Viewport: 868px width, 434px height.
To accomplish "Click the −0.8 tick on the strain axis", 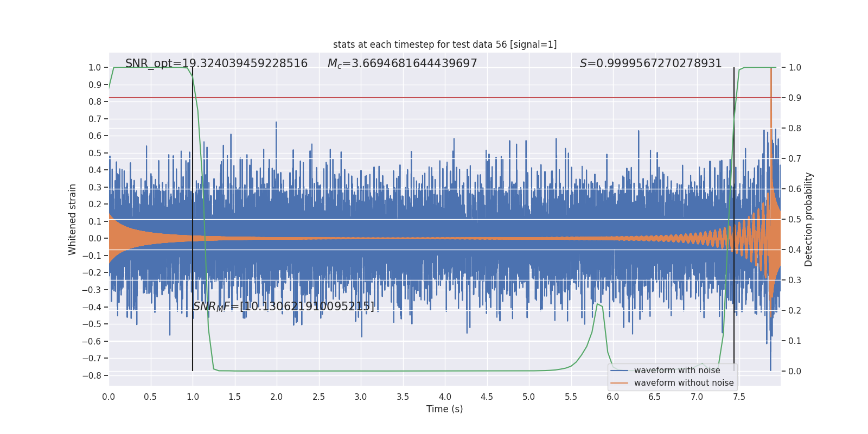I will pos(94,375).
